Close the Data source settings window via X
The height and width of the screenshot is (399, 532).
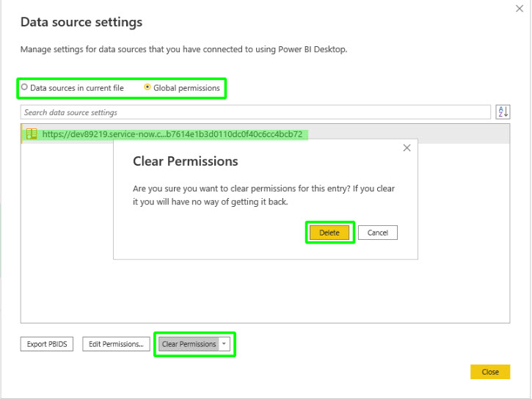520,9
